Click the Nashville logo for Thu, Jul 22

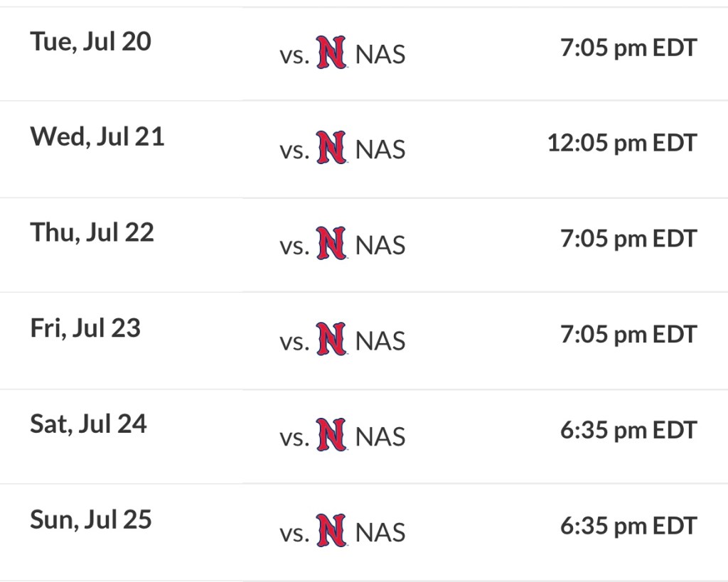[x=331, y=244]
